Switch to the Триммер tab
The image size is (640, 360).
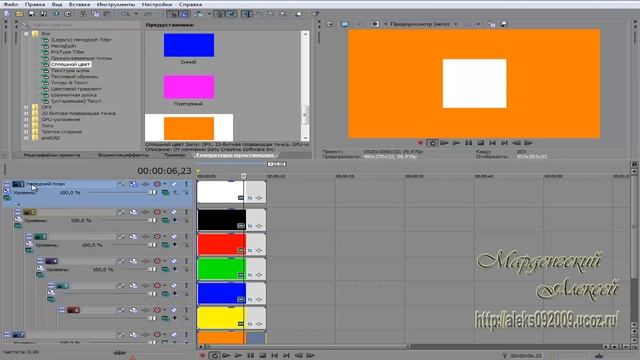pyautogui.click(x=174, y=155)
